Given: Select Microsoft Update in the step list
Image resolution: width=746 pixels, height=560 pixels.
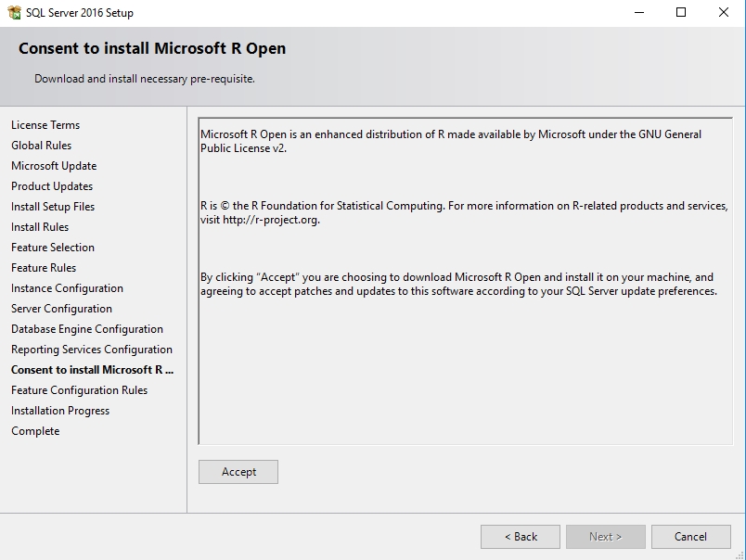Looking at the screenshot, I should point(54,166).
